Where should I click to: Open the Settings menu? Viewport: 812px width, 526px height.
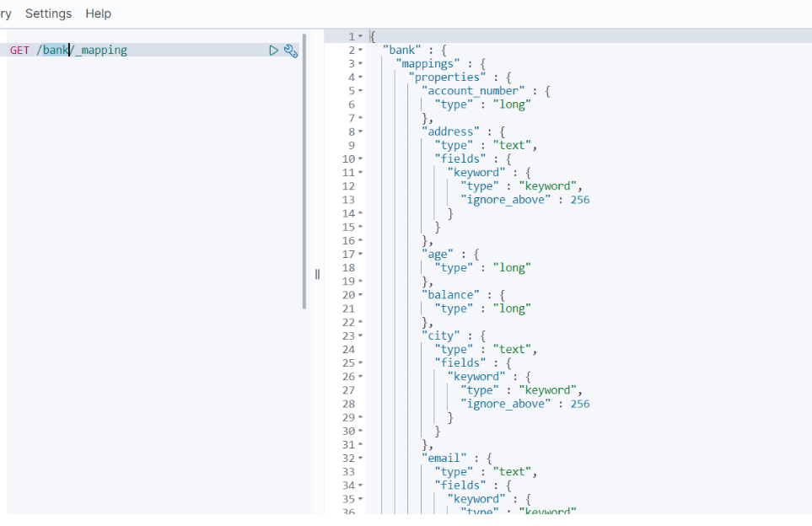pyautogui.click(x=48, y=13)
